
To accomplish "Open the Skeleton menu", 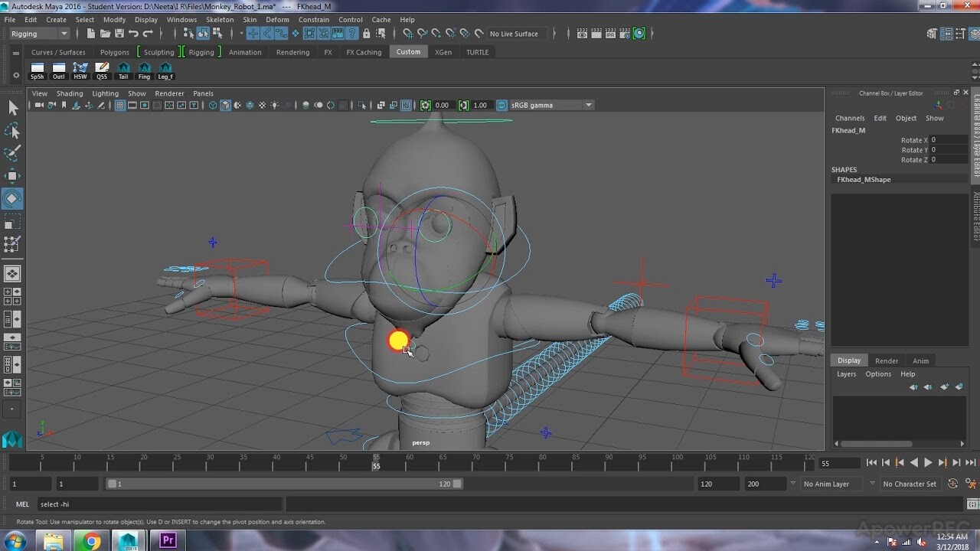I will point(220,19).
